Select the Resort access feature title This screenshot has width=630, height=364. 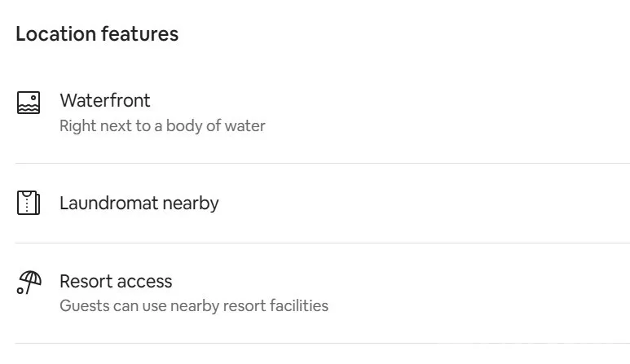[x=116, y=281]
